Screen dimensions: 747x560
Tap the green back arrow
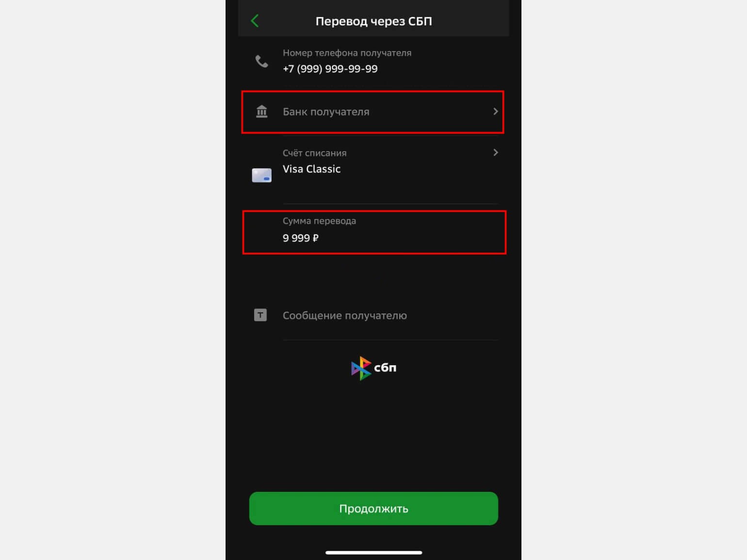[x=255, y=21]
